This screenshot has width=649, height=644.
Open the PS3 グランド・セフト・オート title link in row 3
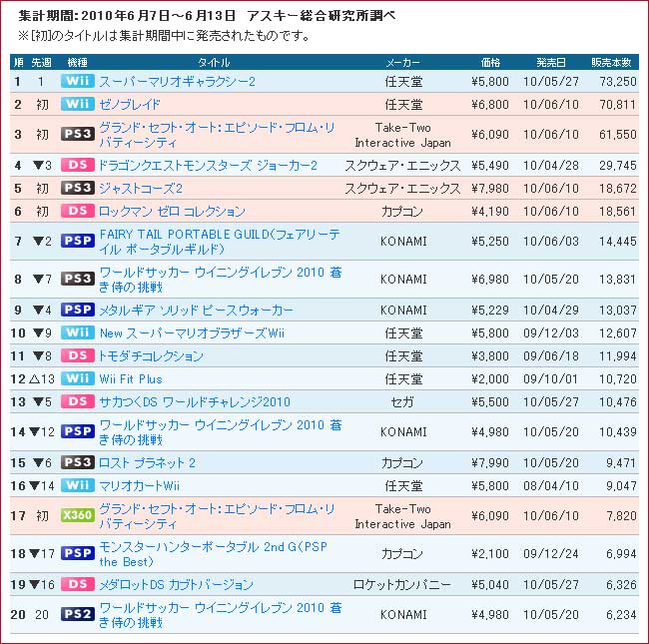point(217,135)
